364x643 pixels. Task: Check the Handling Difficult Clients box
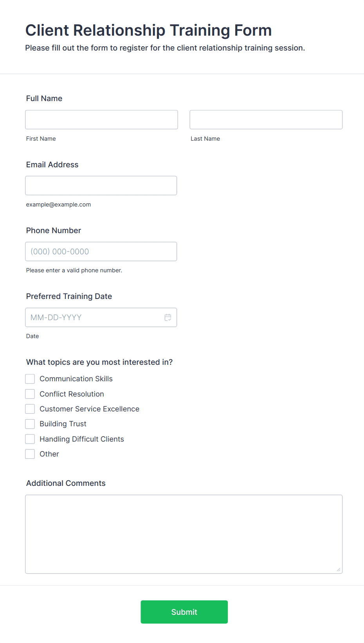point(30,439)
